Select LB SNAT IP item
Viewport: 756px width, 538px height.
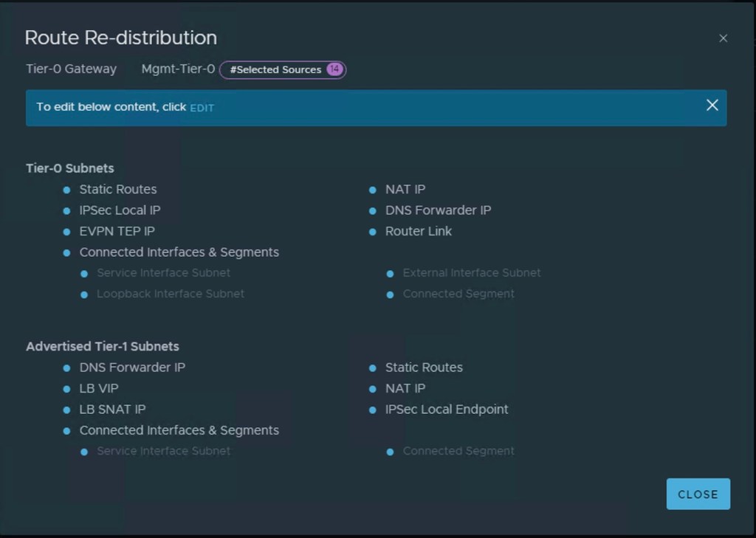point(112,410)
